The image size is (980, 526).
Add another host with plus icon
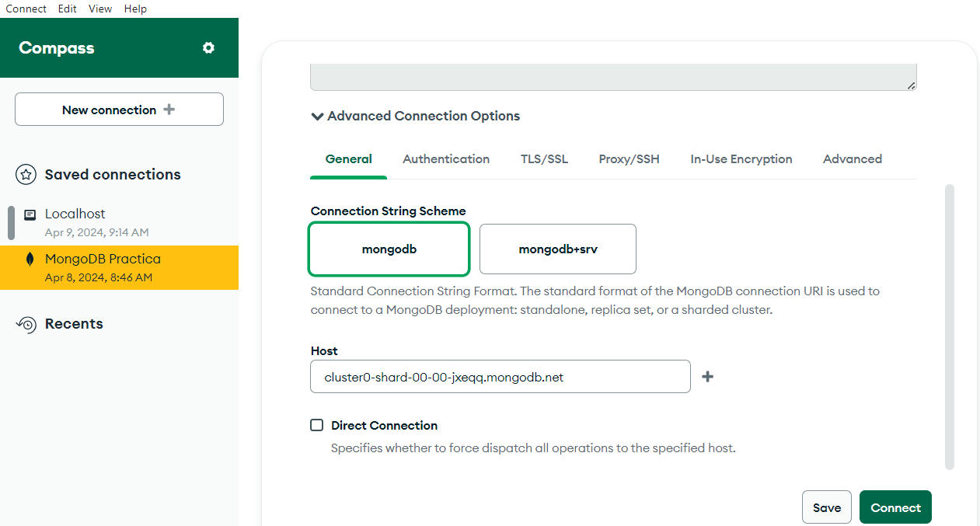pyautogui.click(x=707, y=377)
